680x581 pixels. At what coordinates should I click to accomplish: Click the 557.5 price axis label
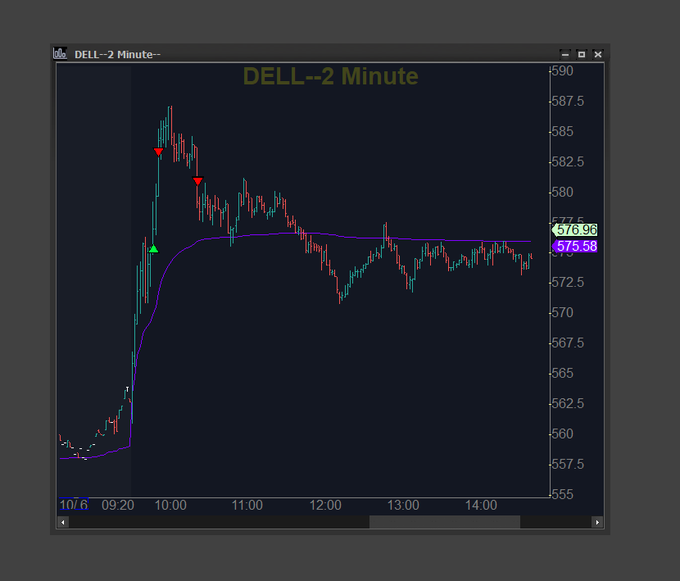[x=568, y=464]
